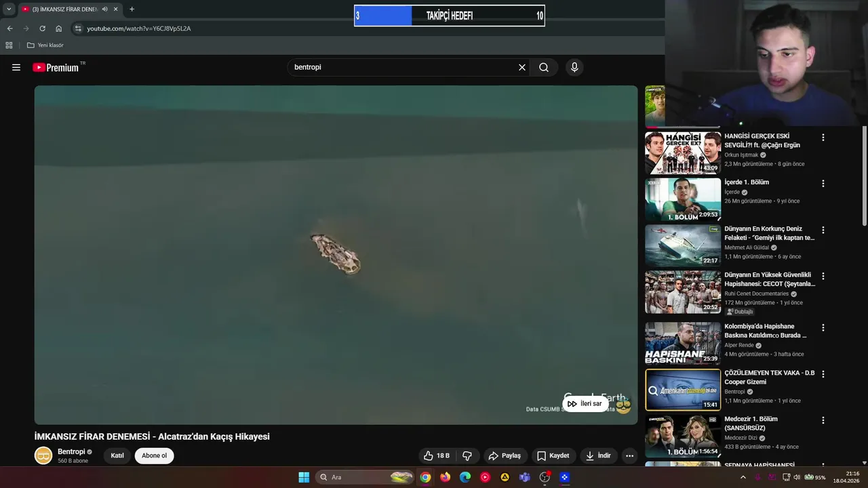This screenshot has width=868, height=488.
Task: Open options for Kolombiya'da Hapishane video
Action: (823, 327)
